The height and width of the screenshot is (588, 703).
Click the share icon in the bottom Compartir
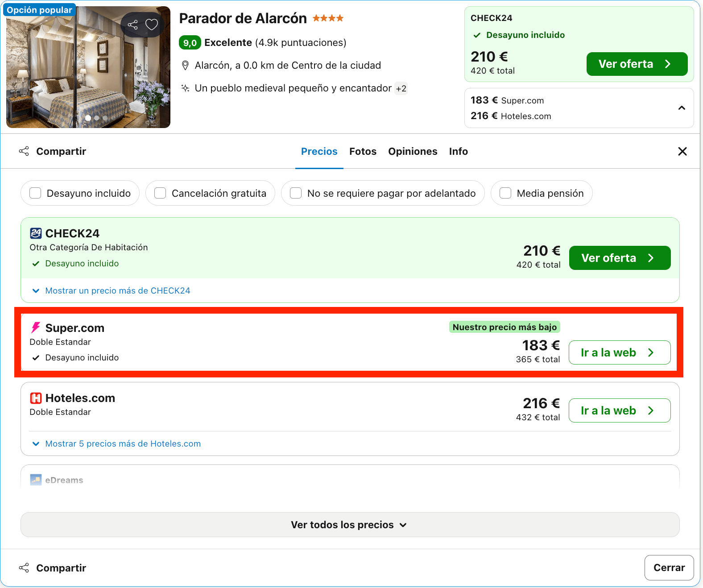point(24,568)
